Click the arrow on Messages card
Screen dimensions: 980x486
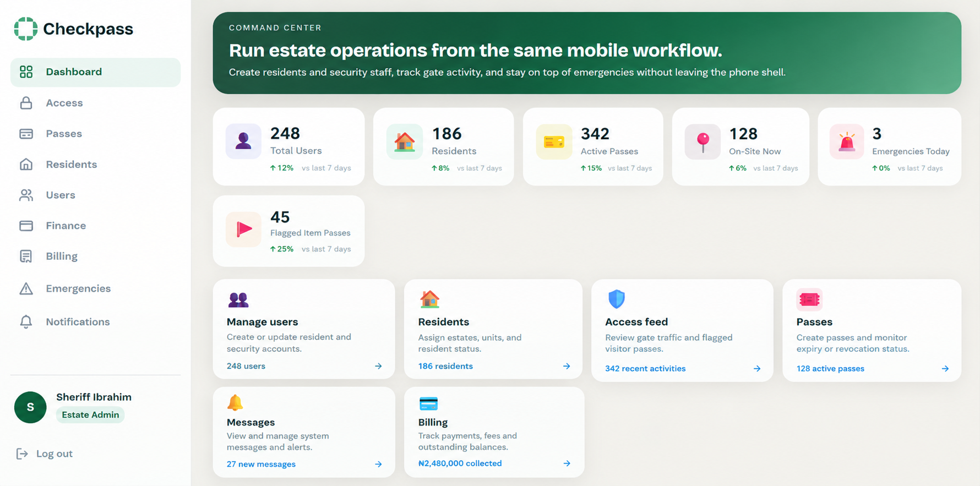point(378,464)
